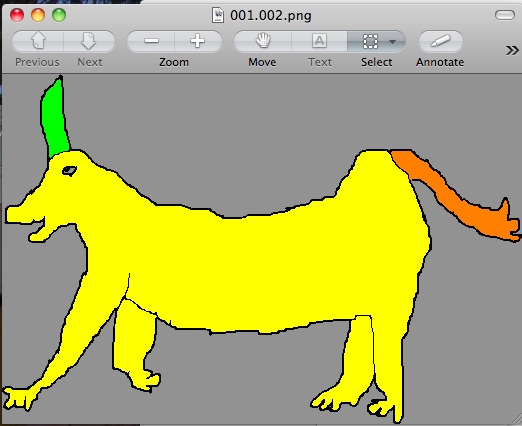Click the file proxy icon in the title
The width and height of the screenshot is (522, 426).
(218, 15)
